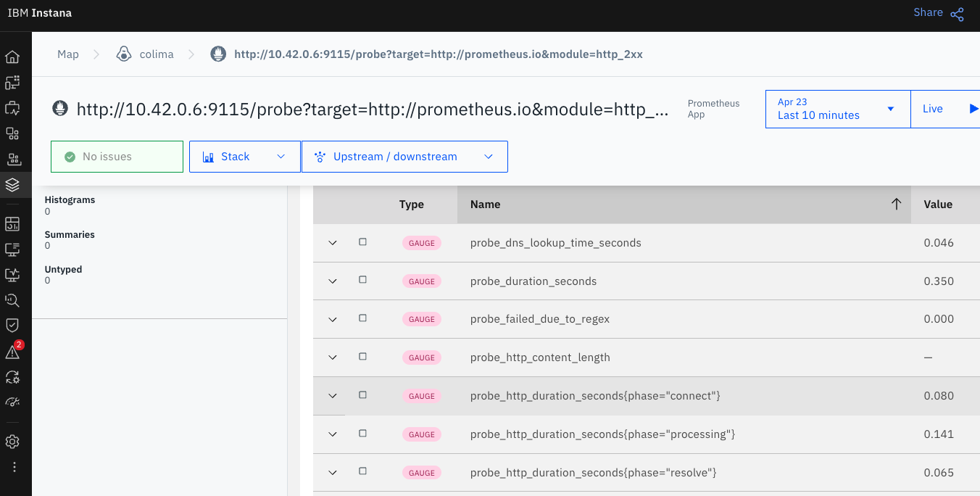980x496 pixels.
Task: Click the 0.141 processing phase value
Action: pos(939,434)
